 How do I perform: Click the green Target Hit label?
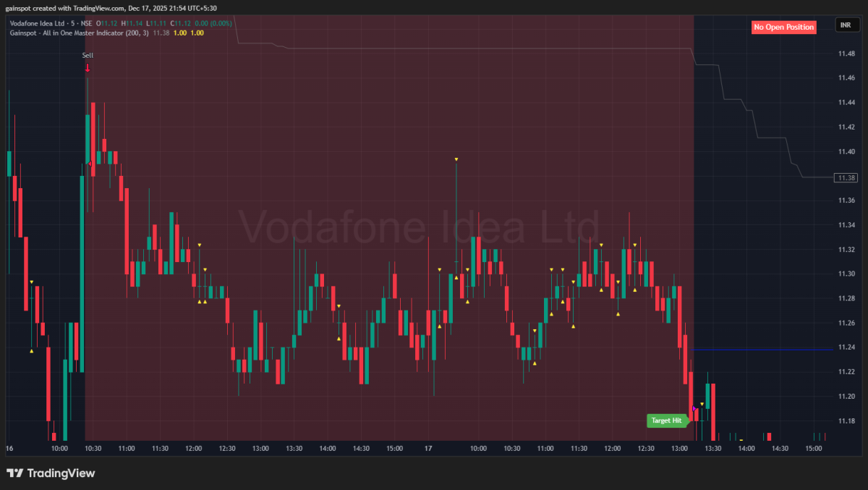coord(666,421)
